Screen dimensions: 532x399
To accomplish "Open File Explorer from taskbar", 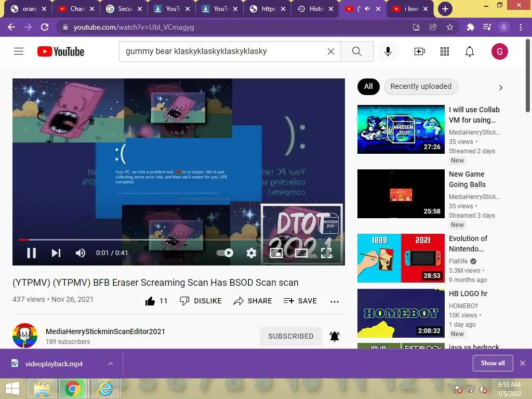I will 42,389.
